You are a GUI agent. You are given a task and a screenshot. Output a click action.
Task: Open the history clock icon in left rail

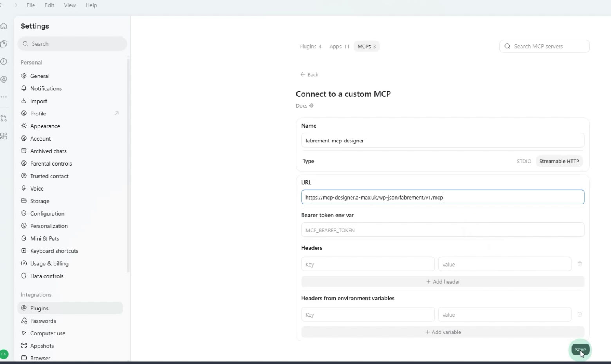tap(4, 61)
